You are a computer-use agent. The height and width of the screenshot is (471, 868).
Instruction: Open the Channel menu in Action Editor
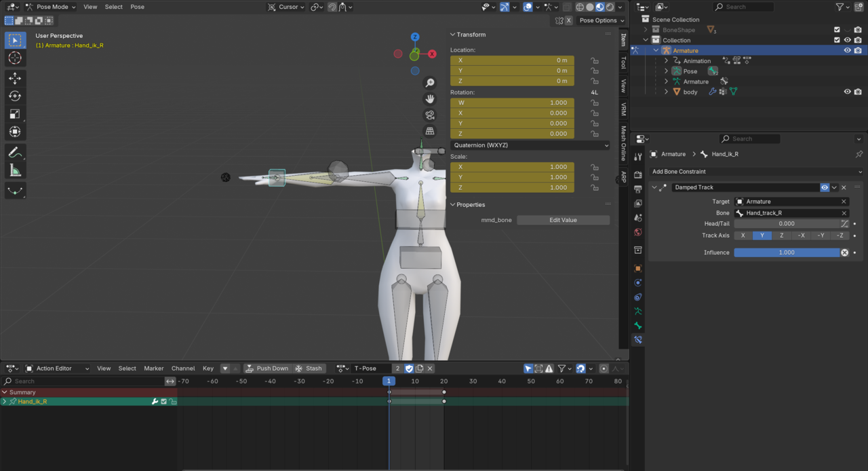point(183,369)
